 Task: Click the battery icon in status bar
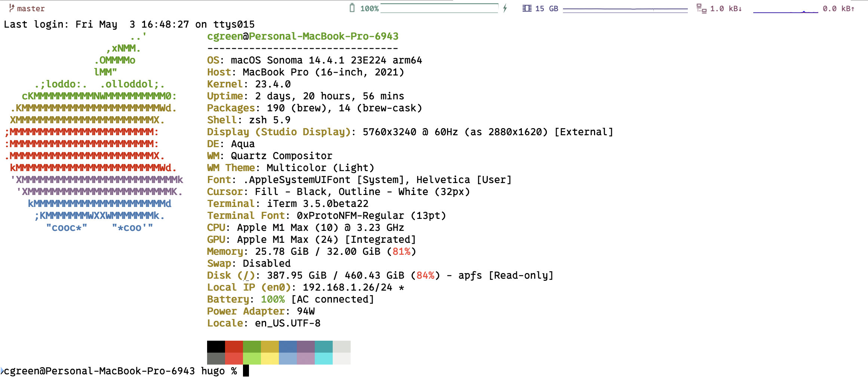352,8
